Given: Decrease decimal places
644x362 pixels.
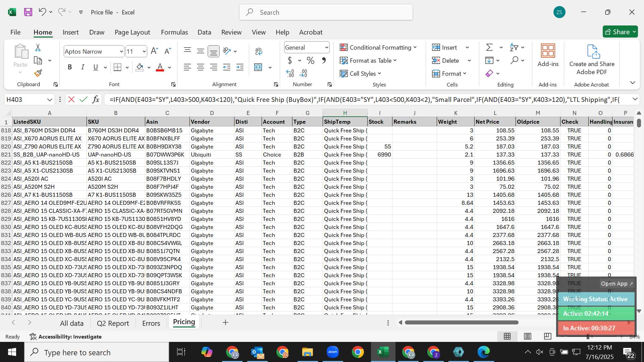Looking at the screenshot, I should [x=304, y=73].
